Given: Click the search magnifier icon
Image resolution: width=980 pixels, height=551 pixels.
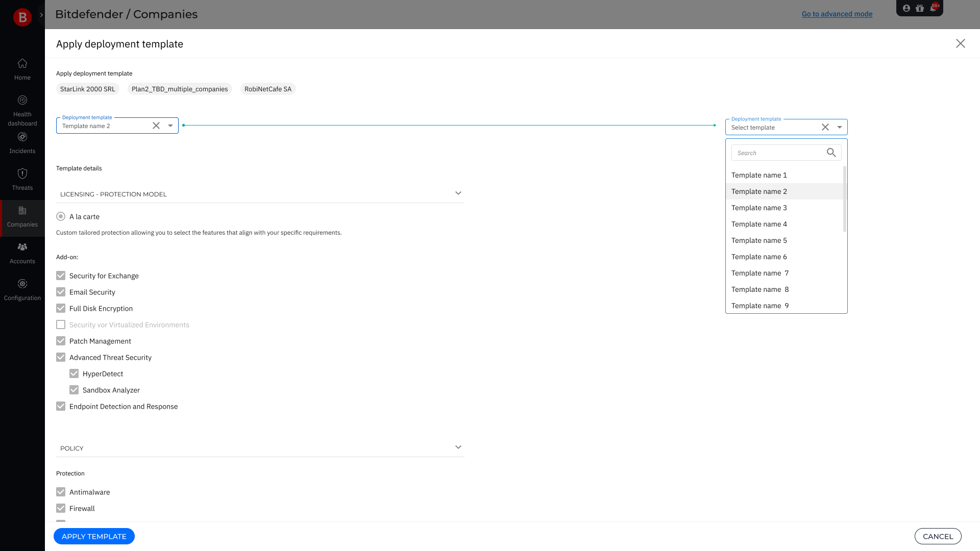Looking at the screenshot, I should point(831,153).
